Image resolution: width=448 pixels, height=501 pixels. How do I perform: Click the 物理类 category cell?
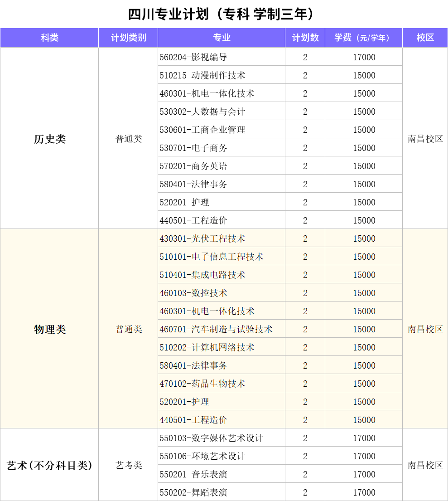point(49,329)
